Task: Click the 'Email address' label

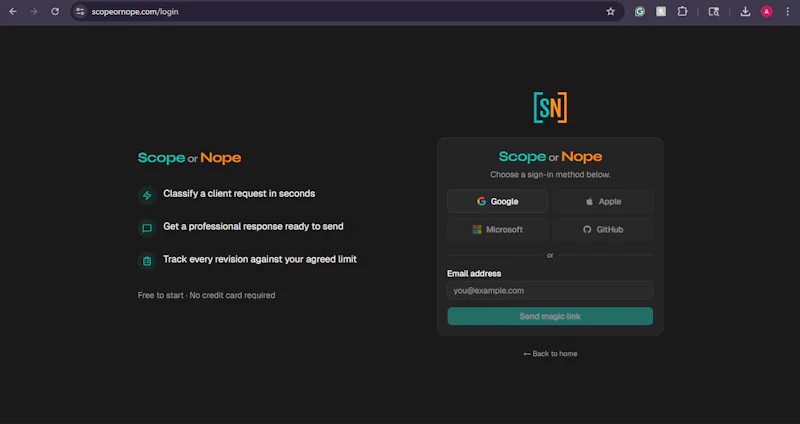Action: (474, 273)
